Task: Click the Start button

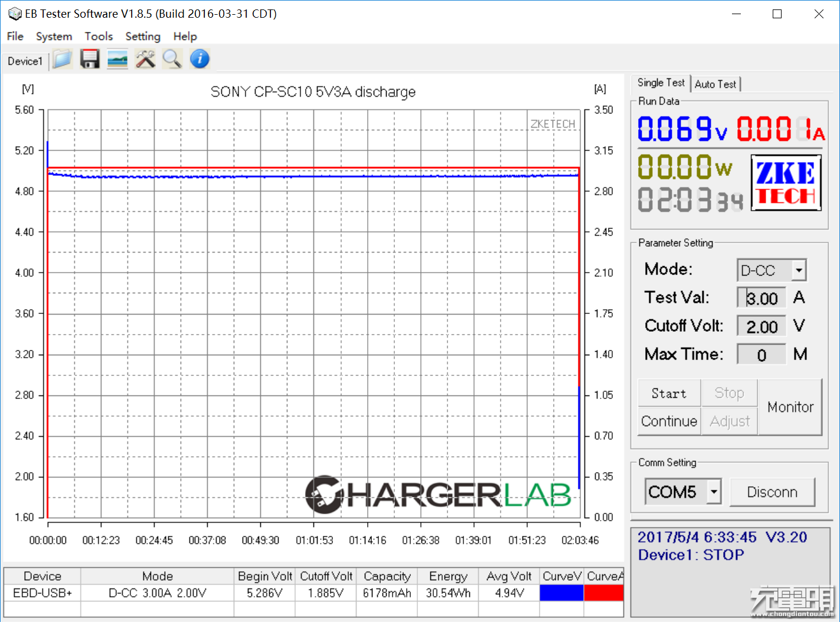Action: click(669, 393)
